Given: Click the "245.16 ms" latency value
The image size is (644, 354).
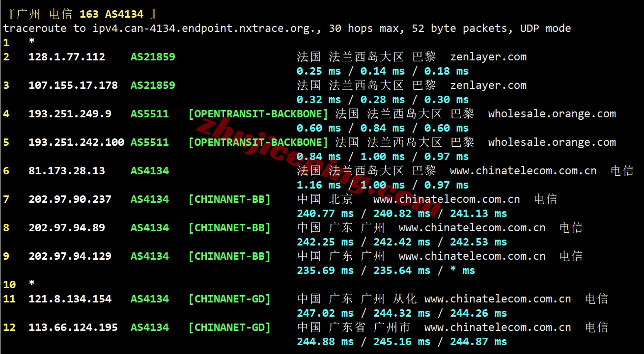Looking at the screenshot, I should point(402,342).
